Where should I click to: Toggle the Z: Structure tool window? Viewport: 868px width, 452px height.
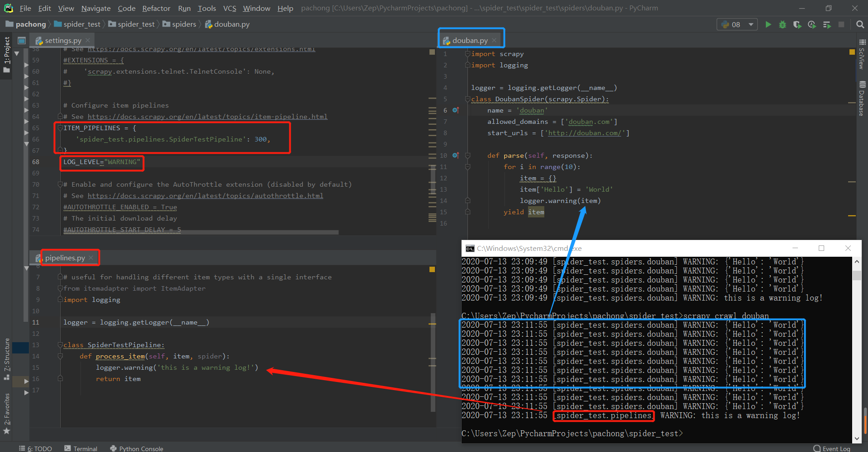pos(6,359)
